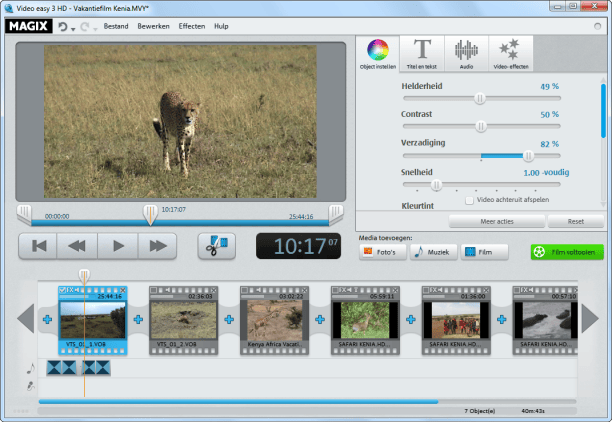Click plus between VTS_01_2.VOB and Kenya Africa clip
Screen dimensions: 612x422
pyautogui.click(x=229, y=320)
